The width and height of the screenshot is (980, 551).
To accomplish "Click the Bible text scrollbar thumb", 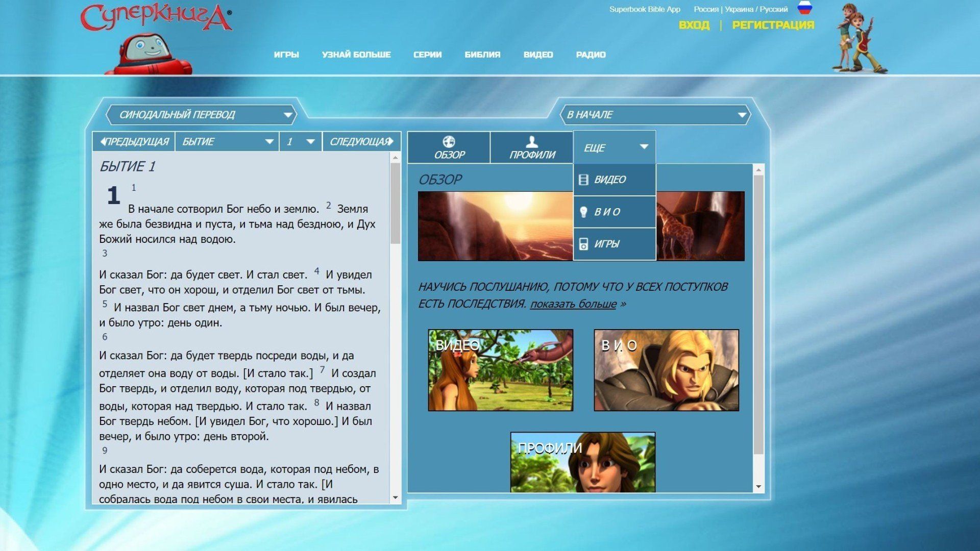I will 395,203.
